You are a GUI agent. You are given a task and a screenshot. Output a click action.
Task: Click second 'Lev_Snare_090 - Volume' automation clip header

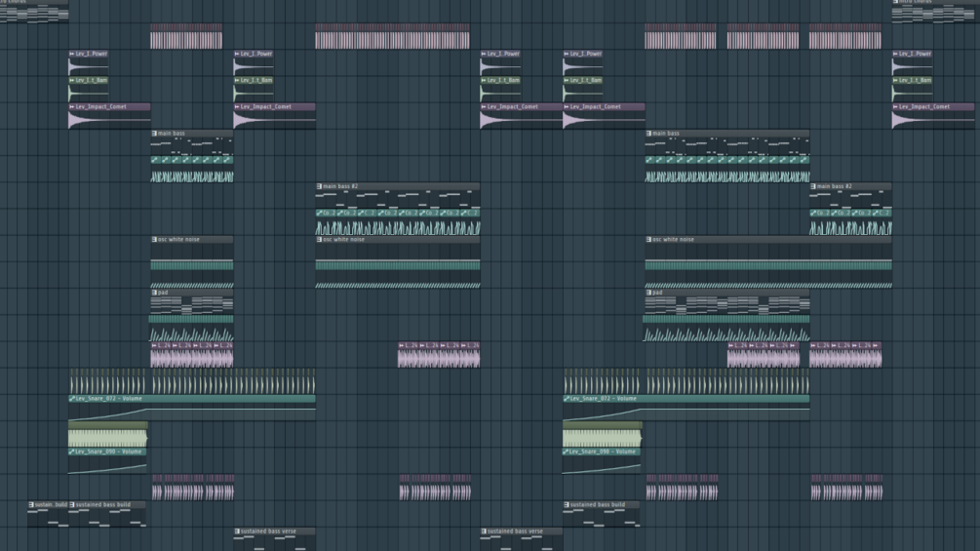602,452
